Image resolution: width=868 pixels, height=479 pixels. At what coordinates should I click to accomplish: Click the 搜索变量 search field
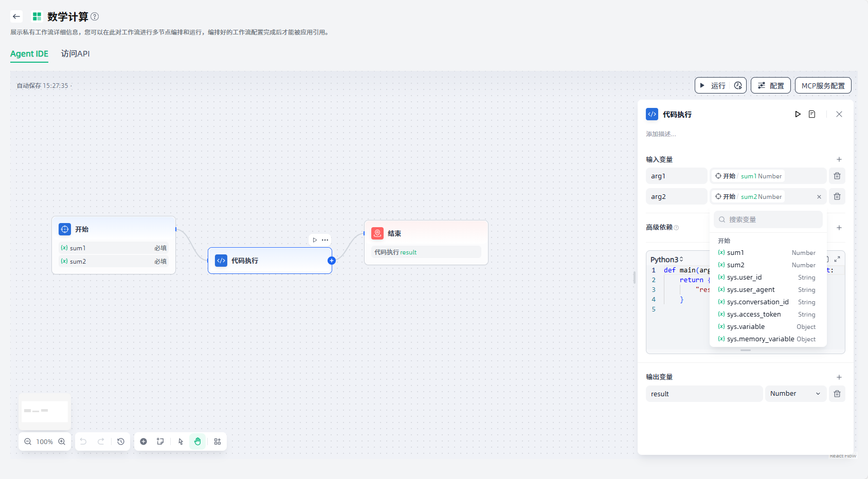[x=768, y=219]
